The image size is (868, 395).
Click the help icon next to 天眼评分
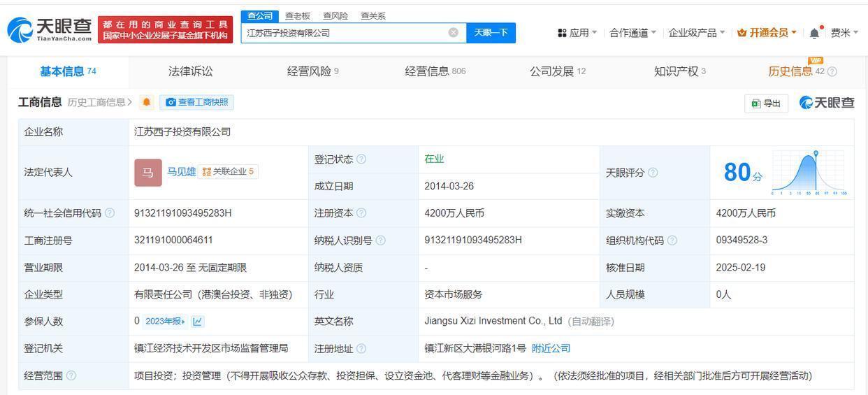pos(653,173)
